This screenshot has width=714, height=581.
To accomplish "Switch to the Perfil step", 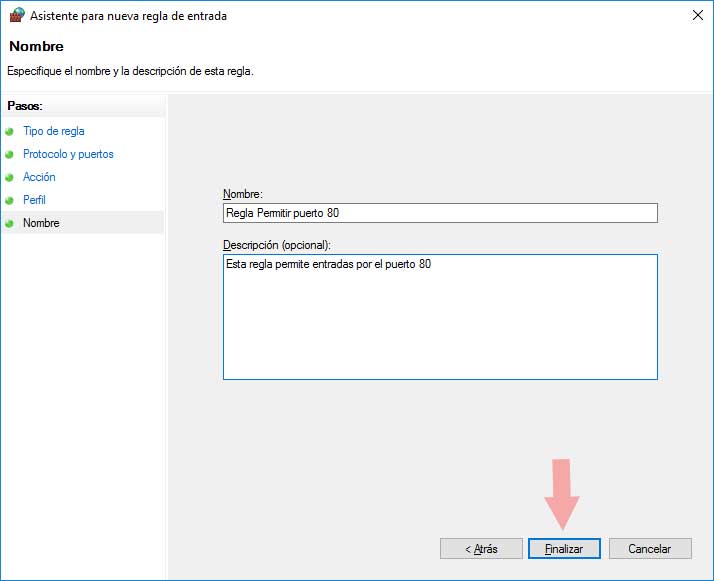I will 34,200.
